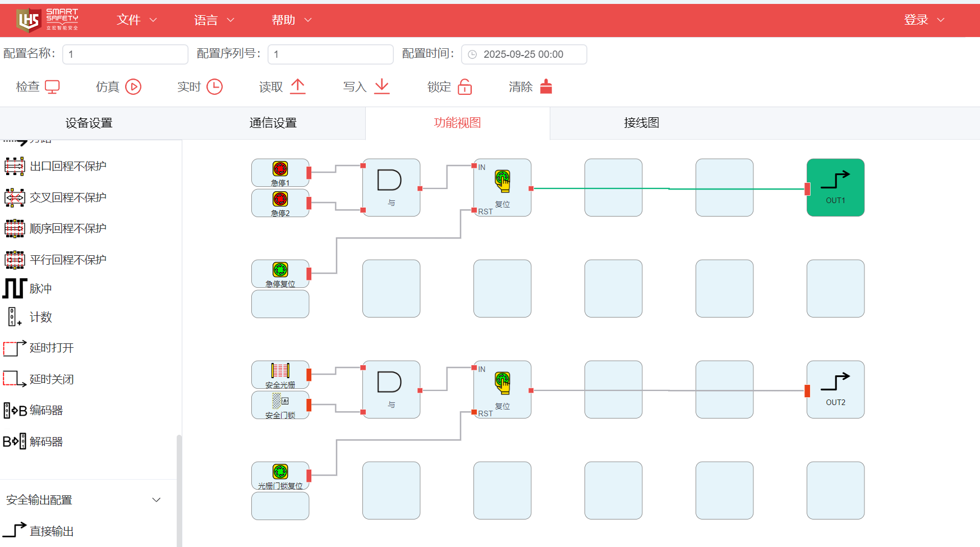This screenshot has width=980, height=547.
Task: Open the 文件 dropdown menu
Action: [136, 20]
